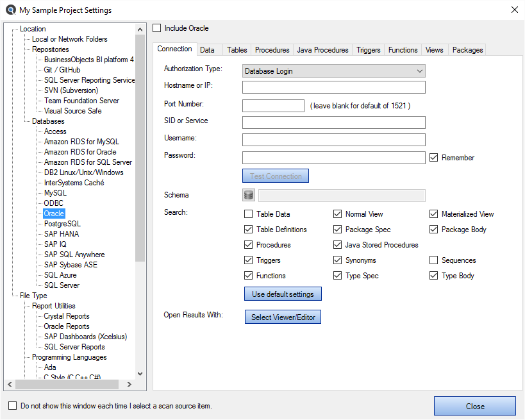Toggle Java Stored Procedures checkbox
Viewport: 525px width, 420px height.
click(x=337, y=244)
